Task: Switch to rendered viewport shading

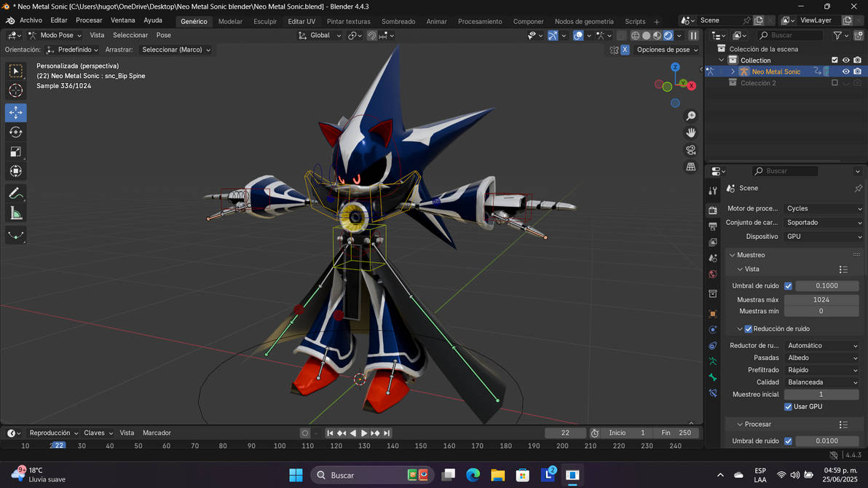Action: pos(668,36)
